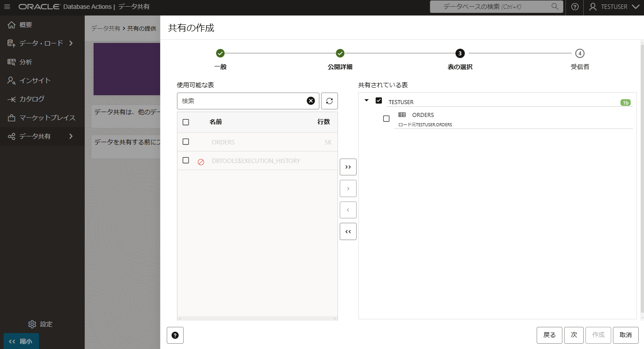
Task: Click the help question mark in header
Action: [x=575, y=7]
